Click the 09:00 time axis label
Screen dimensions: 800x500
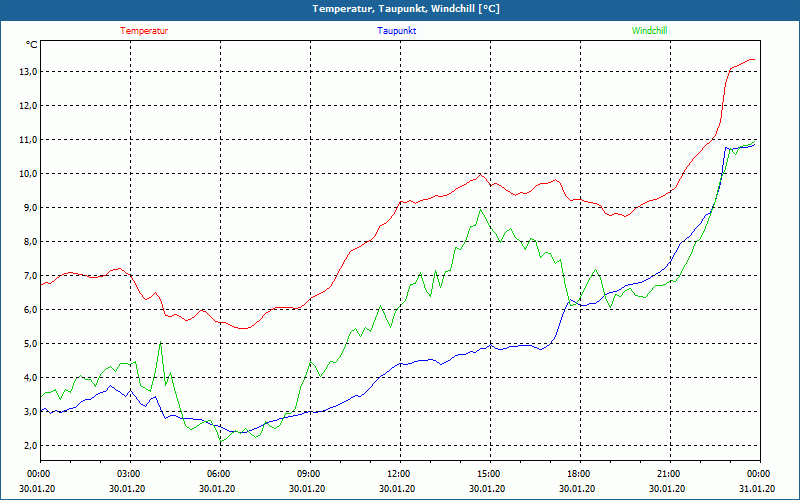[310, 474]
